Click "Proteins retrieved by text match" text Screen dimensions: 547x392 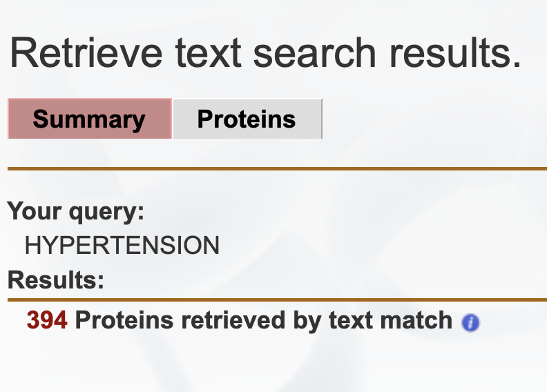[x=263, y=320]
